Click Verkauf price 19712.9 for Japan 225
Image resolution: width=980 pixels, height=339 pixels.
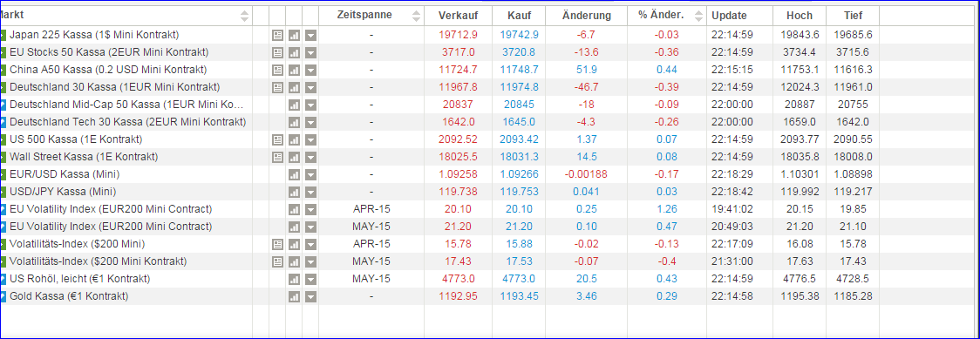point(458,35)
